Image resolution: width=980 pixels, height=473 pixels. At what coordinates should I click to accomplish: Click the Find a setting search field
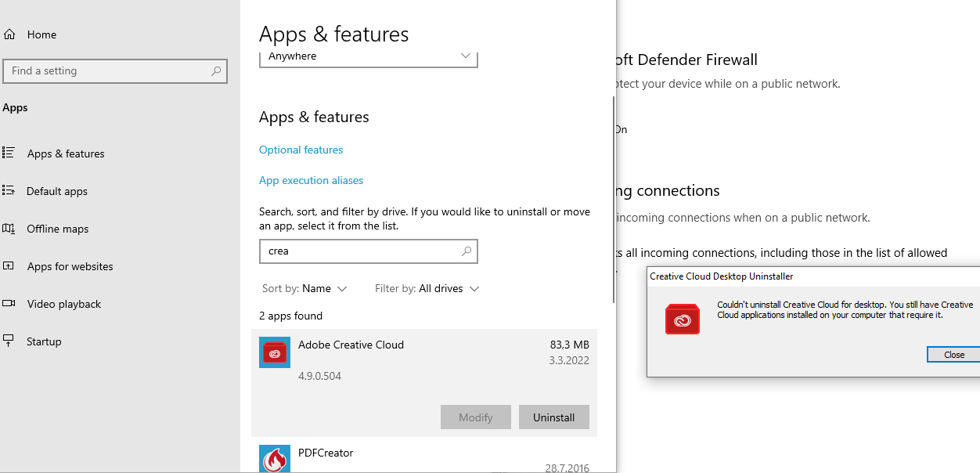[x=115, y=70]
